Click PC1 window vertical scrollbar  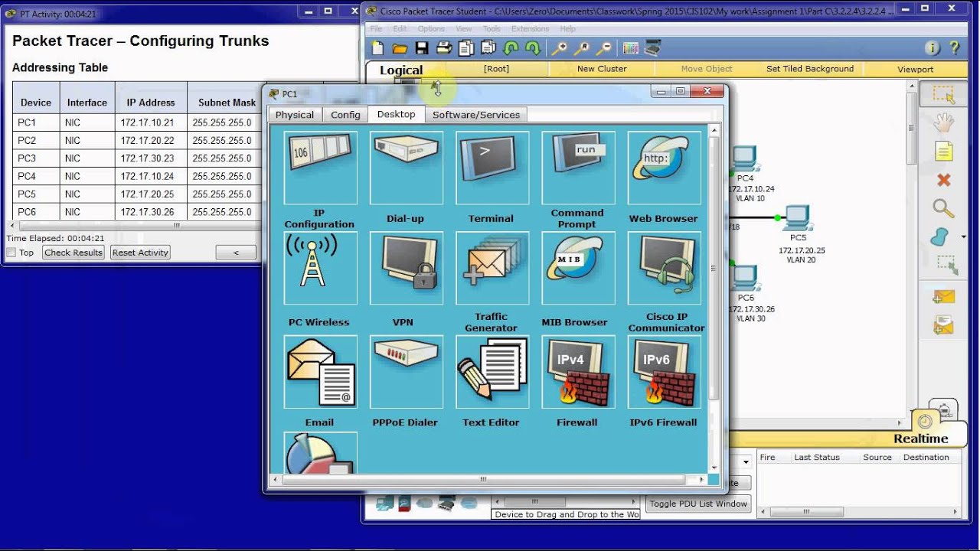click(714, 268)
